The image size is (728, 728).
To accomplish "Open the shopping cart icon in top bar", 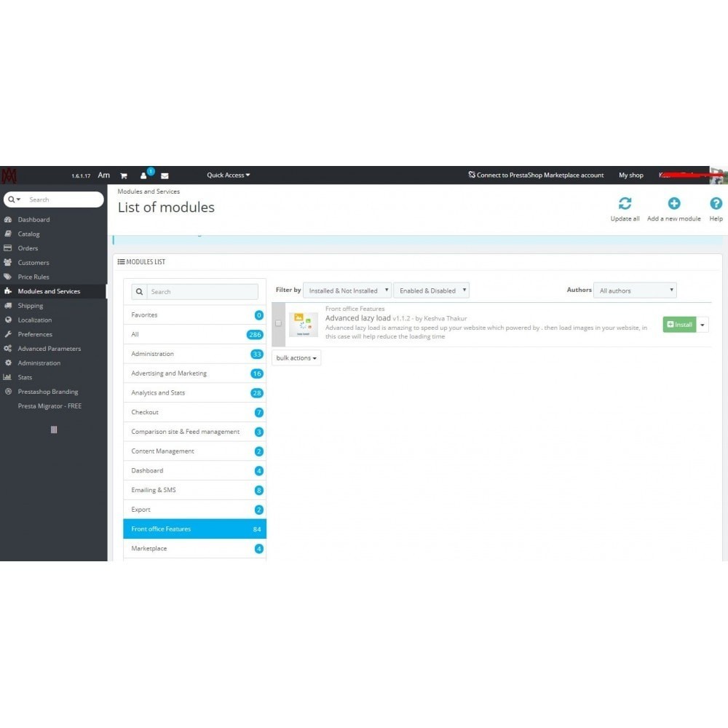I will [124, 175].
